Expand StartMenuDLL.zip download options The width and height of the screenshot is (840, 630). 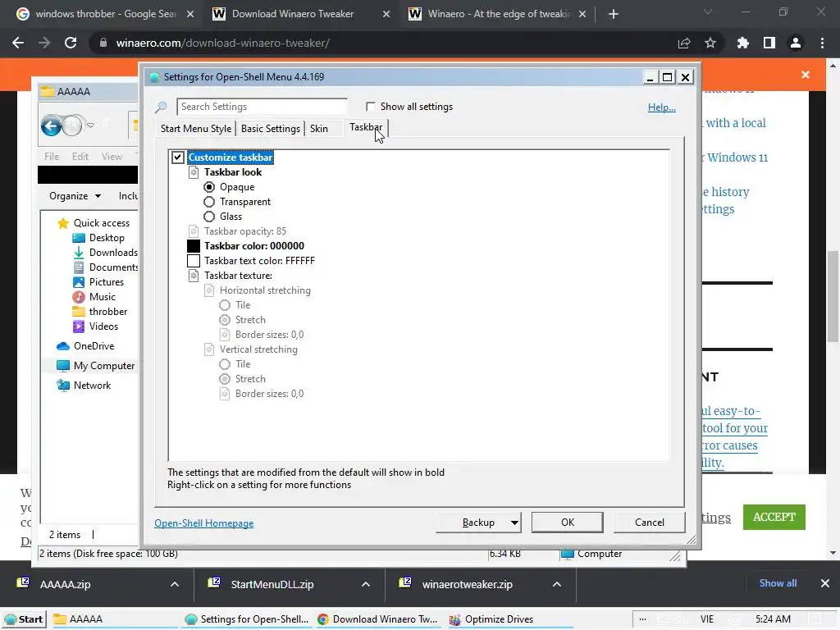pyautogui.click(x=366, y=584)
